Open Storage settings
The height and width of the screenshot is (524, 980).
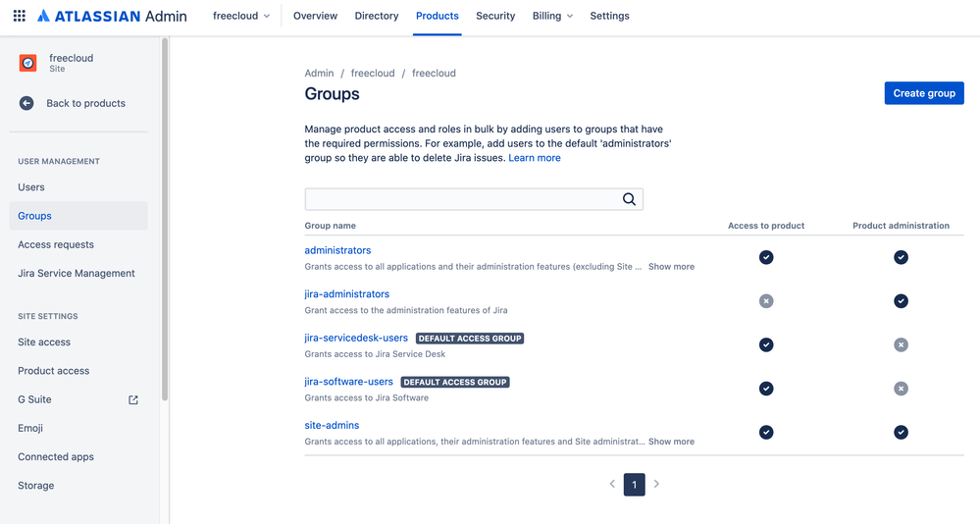tap(78, 486)
